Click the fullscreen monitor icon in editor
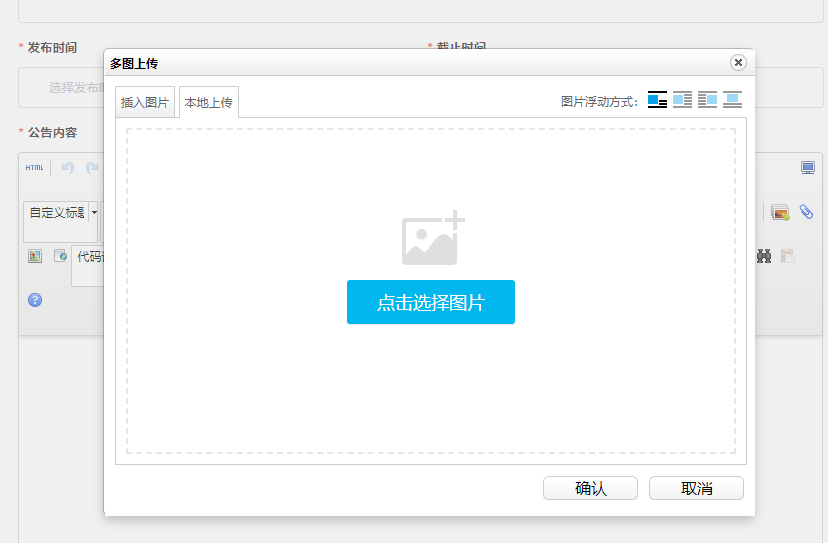This screenshot has width=828, height=543. [x=807, y=168]
